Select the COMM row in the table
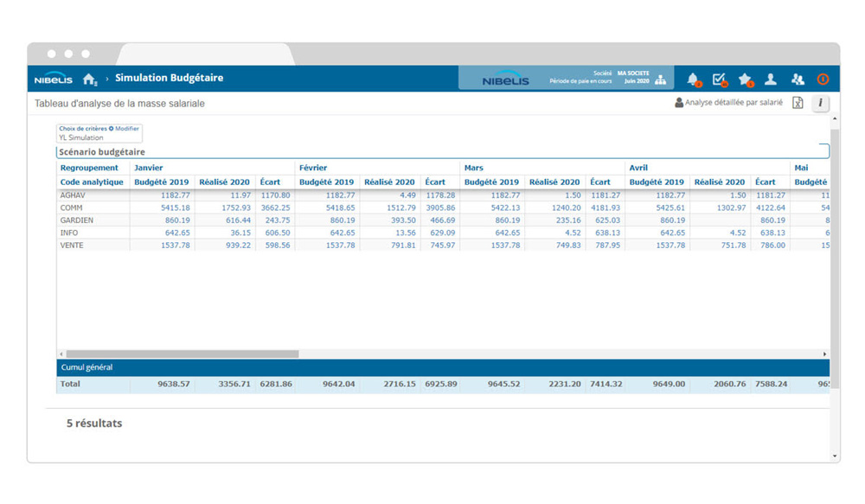The width and height of the screenshot is (865, 504). (73, 208)
